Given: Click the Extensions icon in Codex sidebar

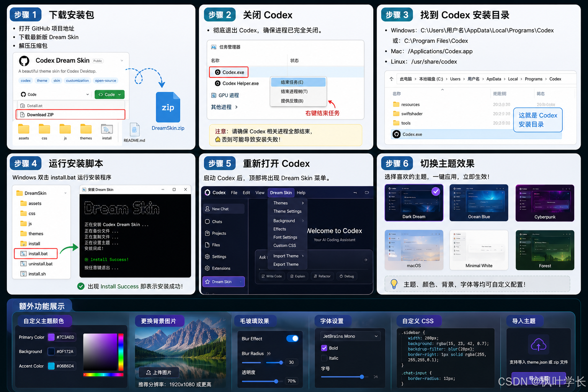Looking at the screenshot, I should click(207, 268).
